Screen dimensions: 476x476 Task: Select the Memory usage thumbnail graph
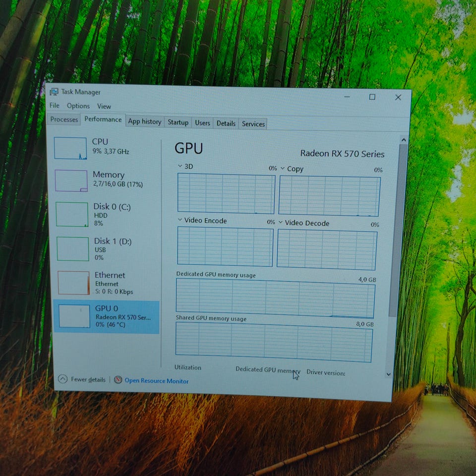coord(71,180)
